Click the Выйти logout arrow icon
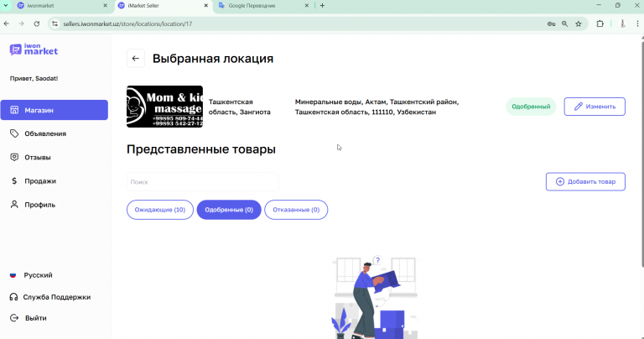This screenshot has width=644, height=339. 14,318
